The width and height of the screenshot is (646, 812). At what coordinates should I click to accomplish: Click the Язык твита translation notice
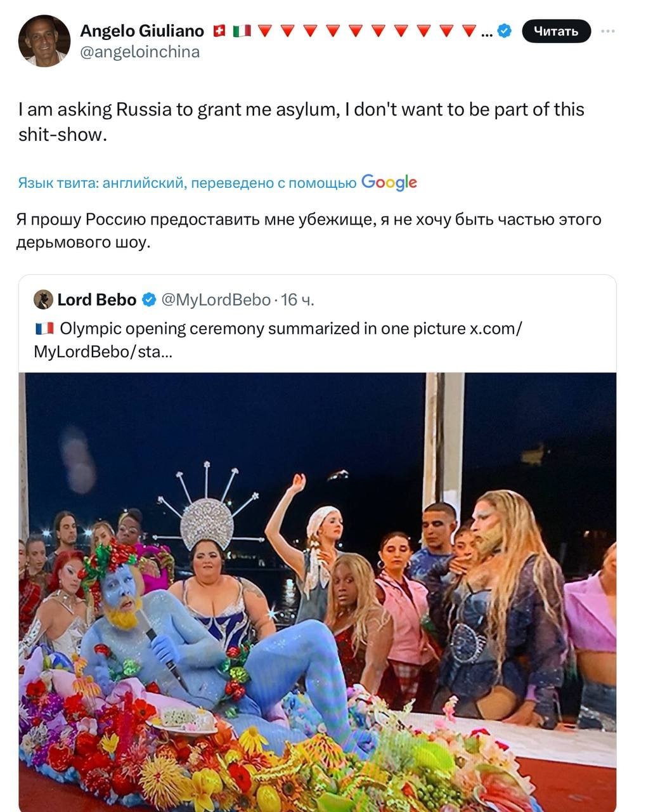click(x=187, y=183)
